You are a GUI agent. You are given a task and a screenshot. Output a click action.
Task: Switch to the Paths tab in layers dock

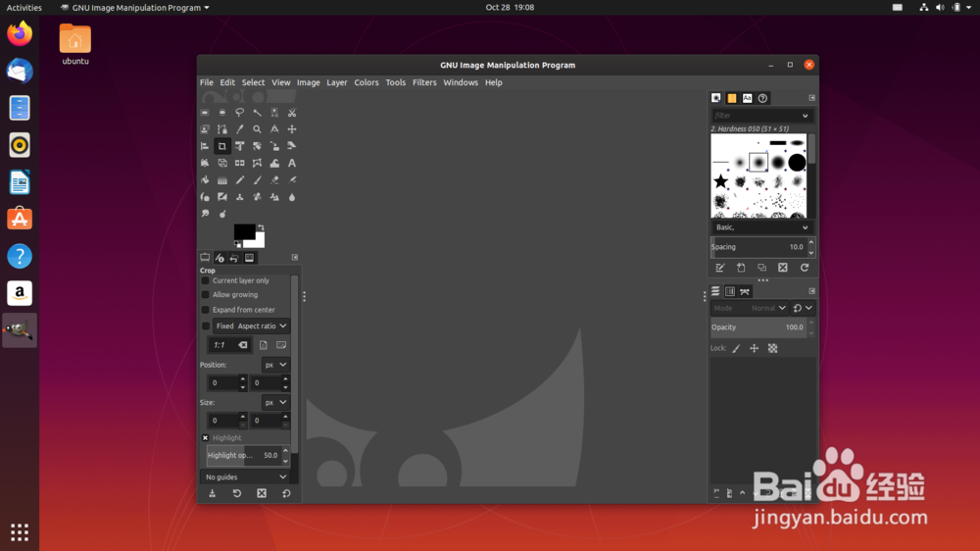tap(745, 291)
